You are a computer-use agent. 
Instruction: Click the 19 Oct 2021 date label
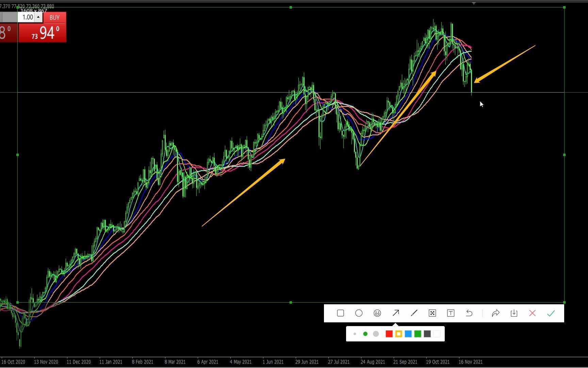click(x=438, y=362)
